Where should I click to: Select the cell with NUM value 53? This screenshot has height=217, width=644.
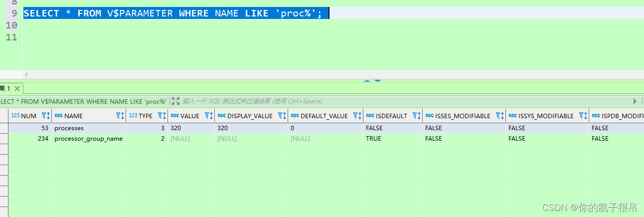pos(30,128)
